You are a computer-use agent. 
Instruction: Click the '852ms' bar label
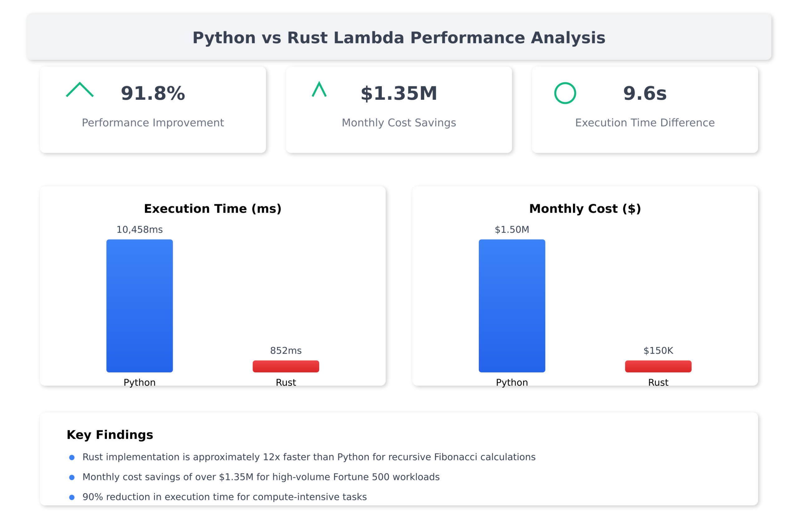pos(286,351)
